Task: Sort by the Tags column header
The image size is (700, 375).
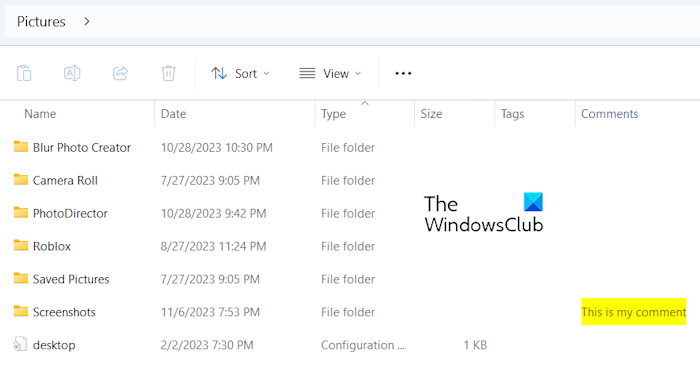Action: click(512, 114)
